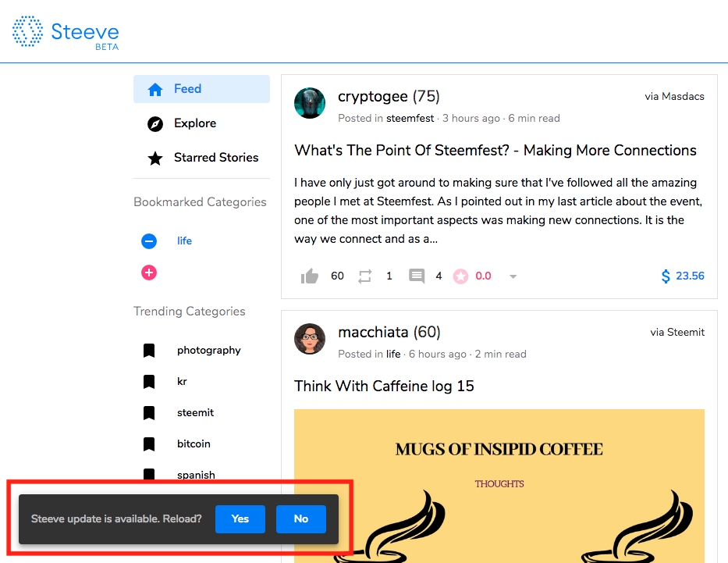Screen dimensions: 728x563
Task: Open Think With Caffeine log 15 post
Action: (x=384, y=386)
